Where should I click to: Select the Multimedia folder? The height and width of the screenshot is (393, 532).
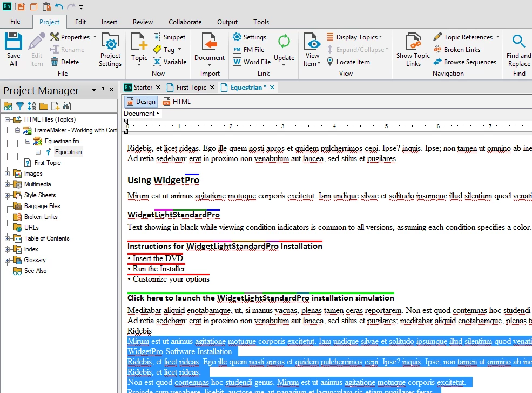[37, 184]
